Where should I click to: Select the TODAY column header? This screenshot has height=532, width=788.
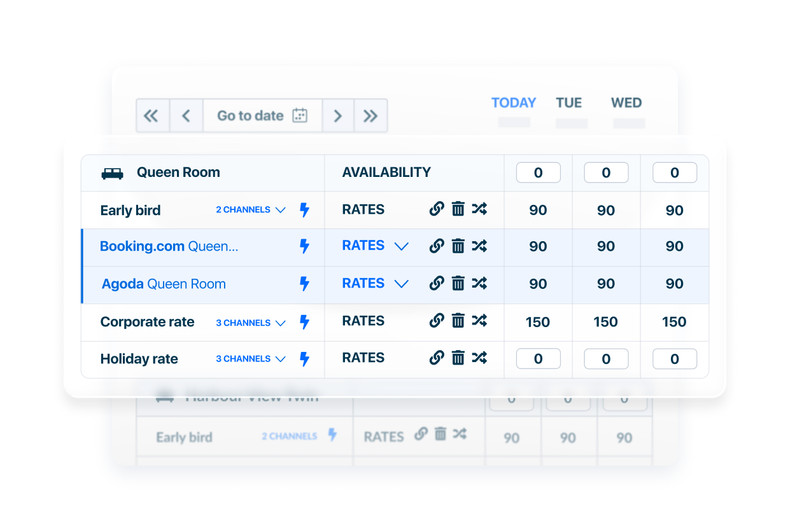[x=513, y=102]
